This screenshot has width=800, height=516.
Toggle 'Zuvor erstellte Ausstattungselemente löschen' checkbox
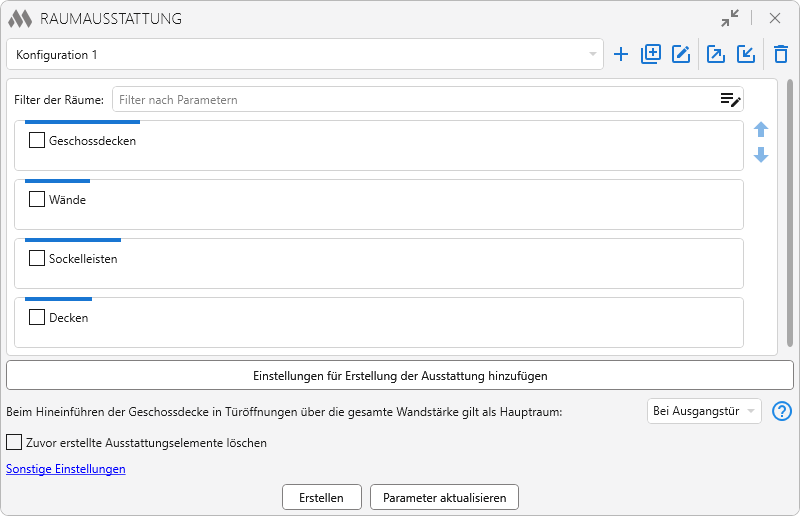coord(14,442)
